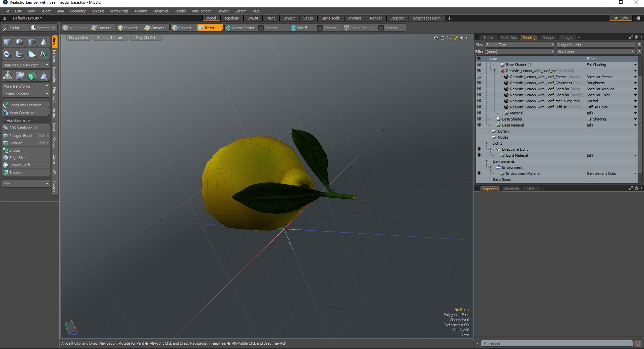Click the Assign Material button
This screenshot has height=349, width=644.
(x=596, y=45)
